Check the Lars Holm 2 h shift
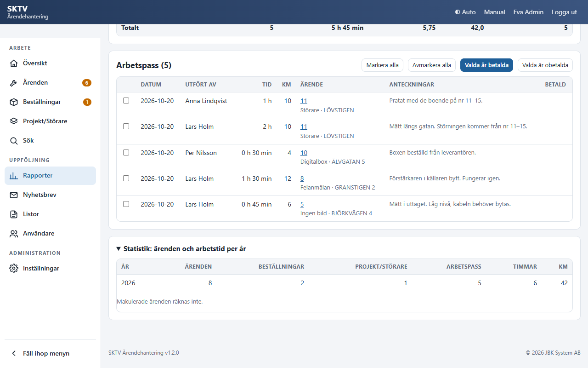 (126, 126)
